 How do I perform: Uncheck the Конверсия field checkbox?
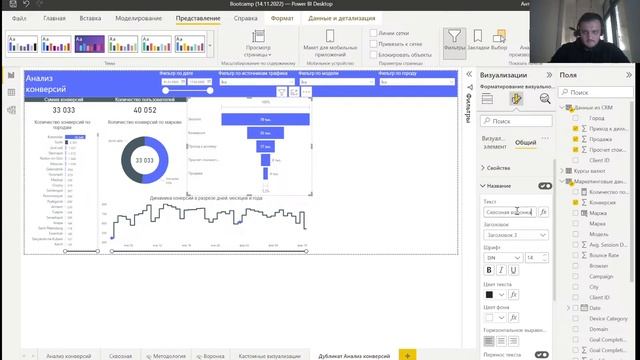[575, 202]
